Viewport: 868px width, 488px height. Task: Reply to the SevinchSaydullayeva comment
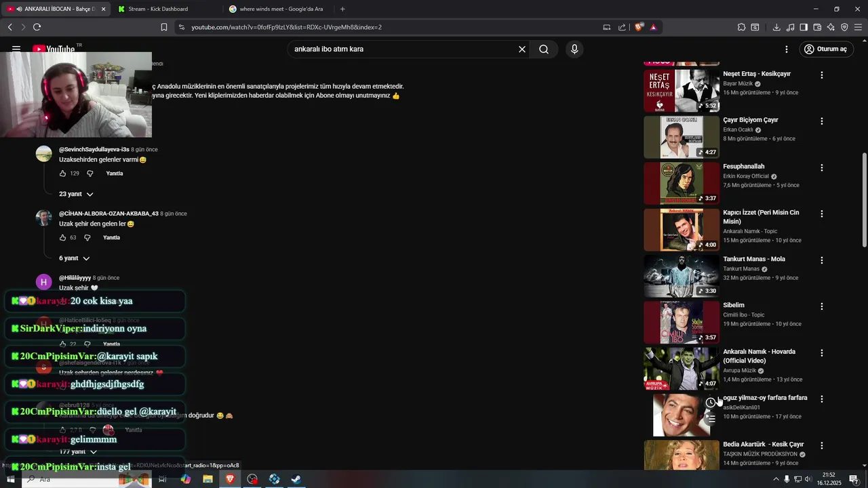(115, 174)
